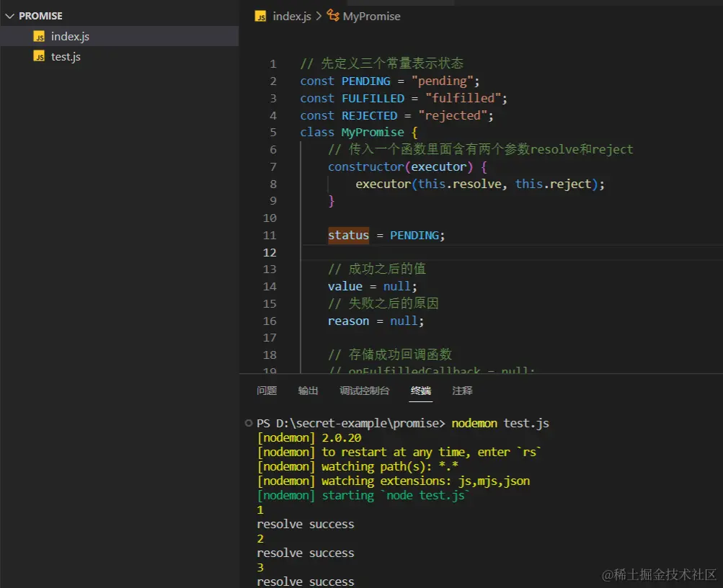This screenshot has height=588, width=723.
Task: Click the highlighted status variable
Action: [x=349, y=235]
